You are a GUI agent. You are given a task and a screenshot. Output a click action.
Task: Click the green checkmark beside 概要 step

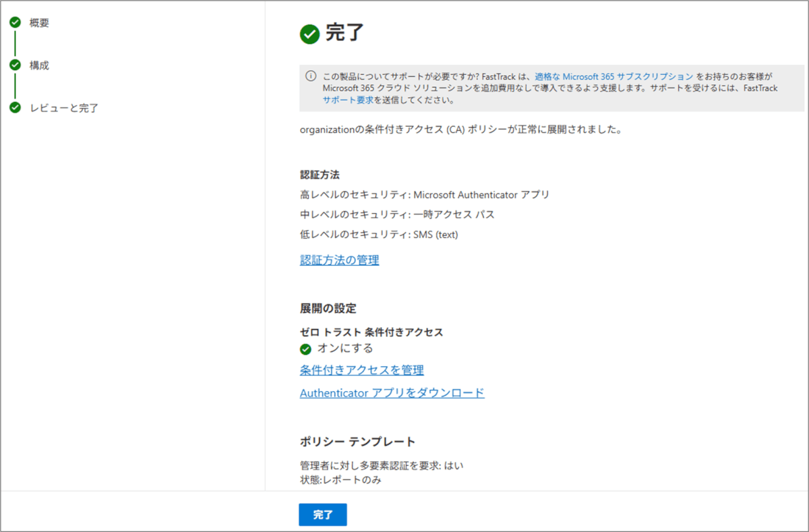coord(15,22)
